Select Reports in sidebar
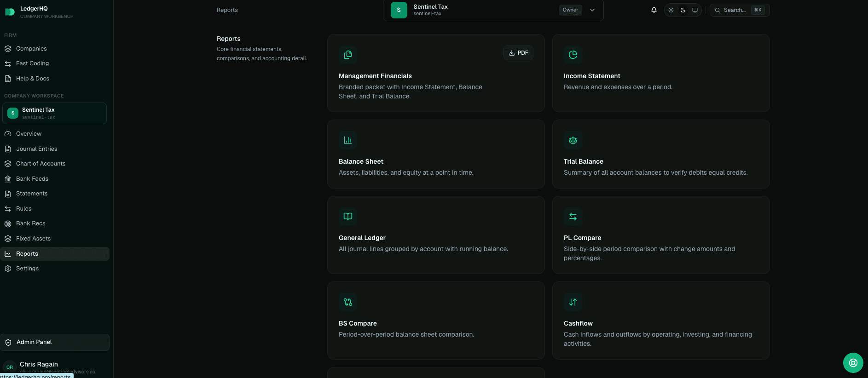Image resolution: width=868 pixels, height=378 pixels. pos(55,254)
